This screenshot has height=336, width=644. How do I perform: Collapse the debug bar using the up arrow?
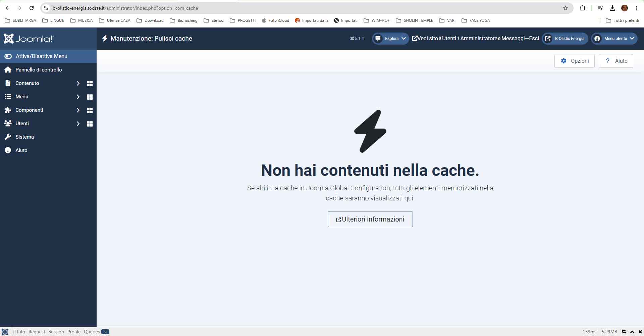tap(632, 332)
